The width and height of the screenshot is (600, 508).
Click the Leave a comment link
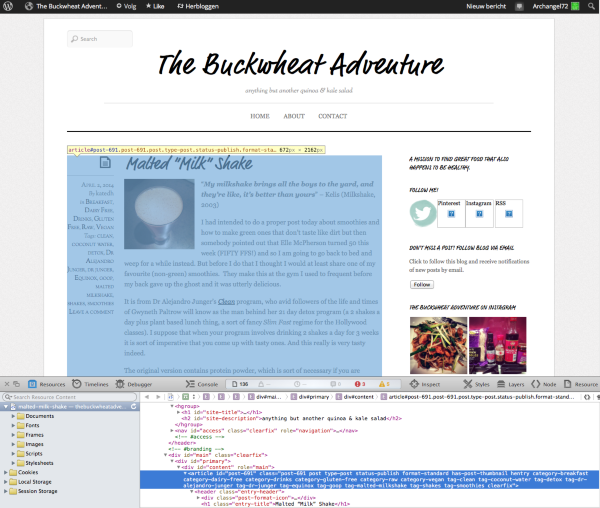point(91,312)
